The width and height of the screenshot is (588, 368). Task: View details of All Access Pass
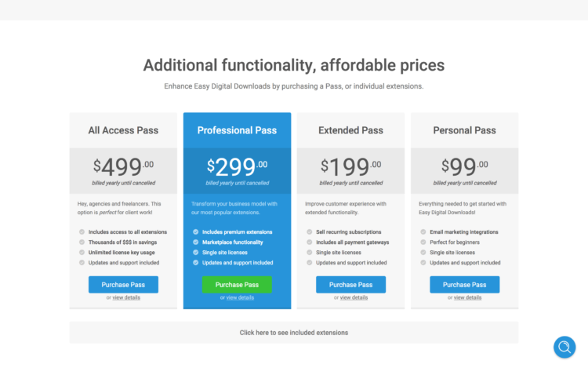pyautogui.click(x=126, y=297)
